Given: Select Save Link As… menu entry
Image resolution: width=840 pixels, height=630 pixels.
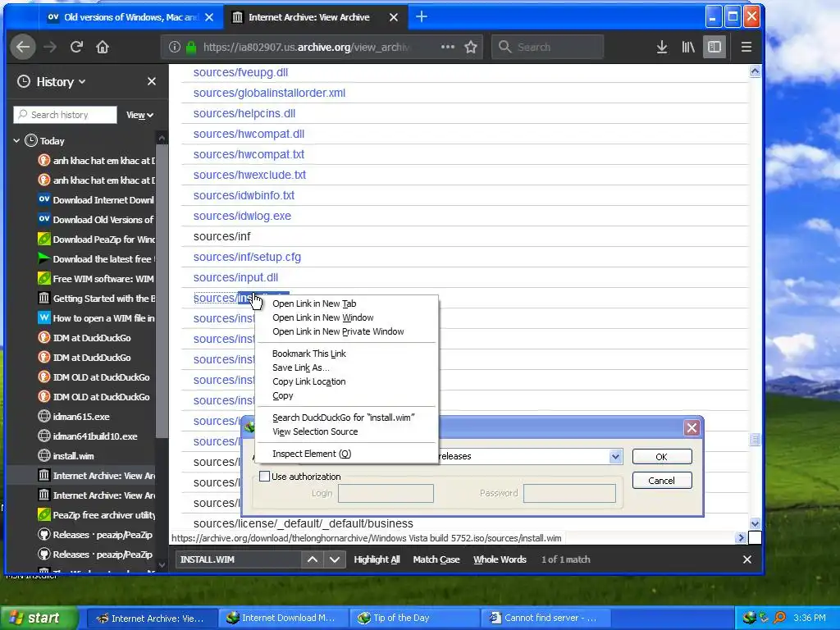Looking at the screenshot, I should coord(300,367).
